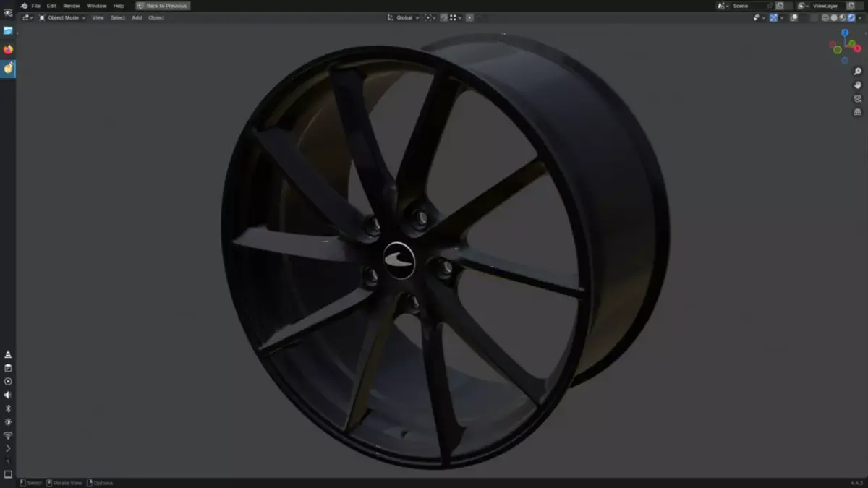Switch viewport to camera perspective
Image resolution: width=868 pixels, height=488 pixels.
(x=857, y=98)
